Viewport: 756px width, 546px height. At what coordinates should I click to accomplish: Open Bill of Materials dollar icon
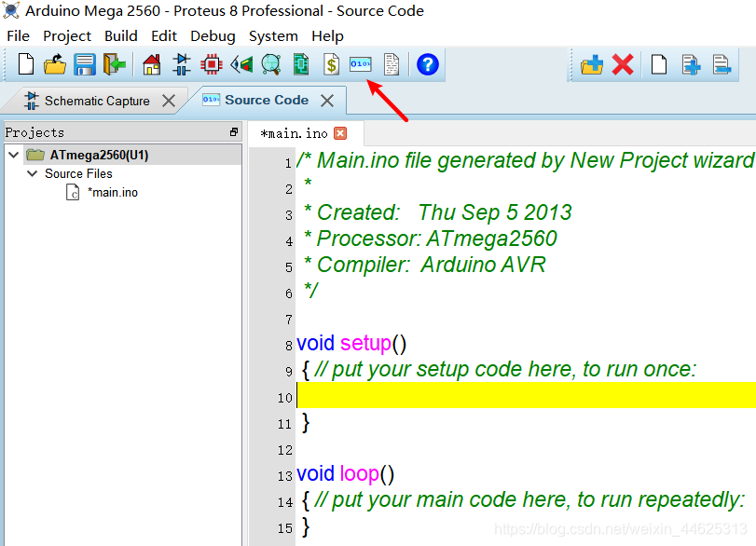(331, 64)
